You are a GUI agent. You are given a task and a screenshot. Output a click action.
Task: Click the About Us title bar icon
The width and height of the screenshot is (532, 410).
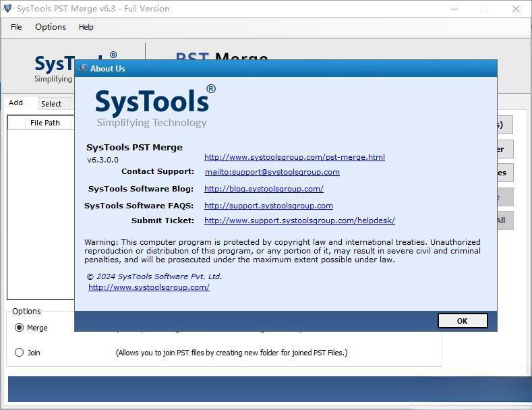pyautogui.click(x=83, y=69)
